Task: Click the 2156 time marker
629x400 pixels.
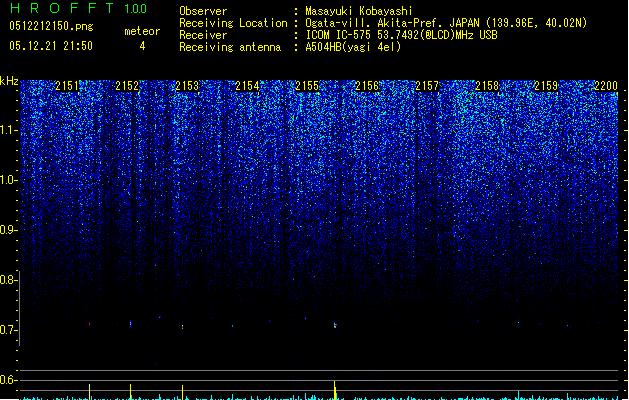Action: pos(367,85)
